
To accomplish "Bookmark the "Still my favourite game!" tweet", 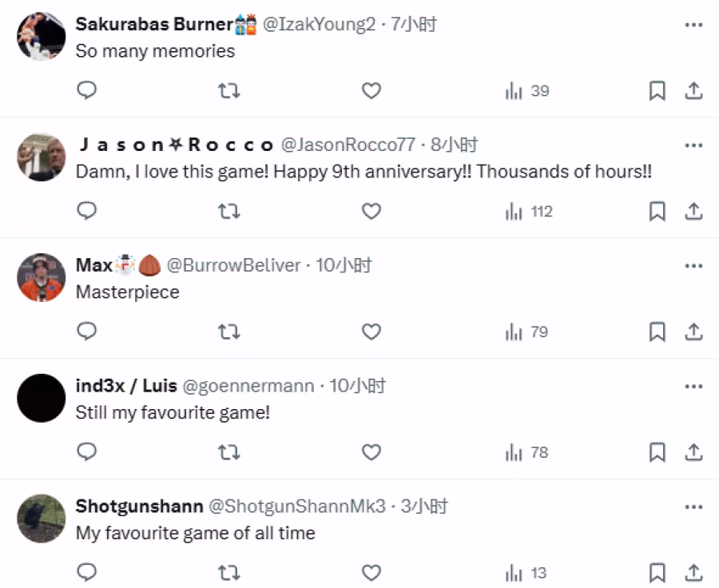I will click(x=657, y=453).
